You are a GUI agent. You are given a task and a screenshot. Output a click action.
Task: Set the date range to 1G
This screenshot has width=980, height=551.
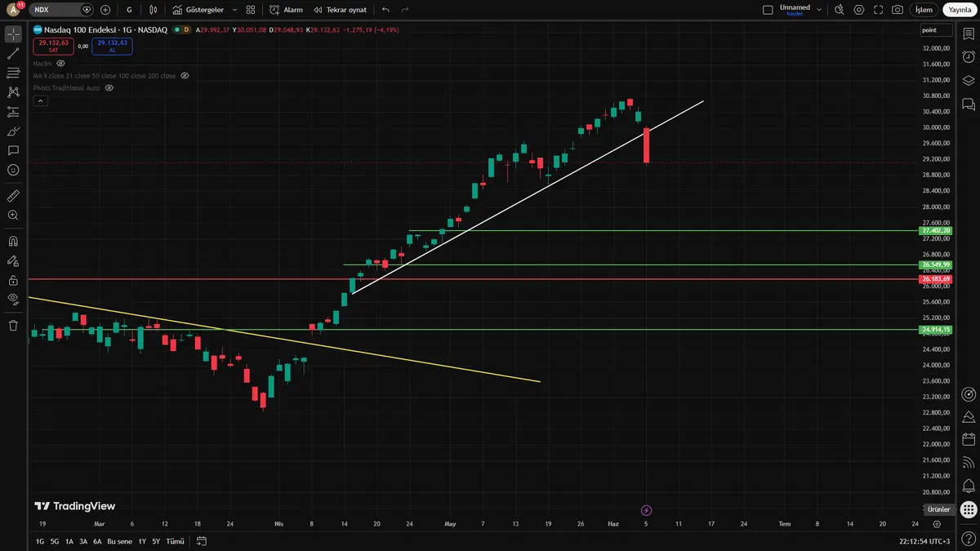click(40, 541)
